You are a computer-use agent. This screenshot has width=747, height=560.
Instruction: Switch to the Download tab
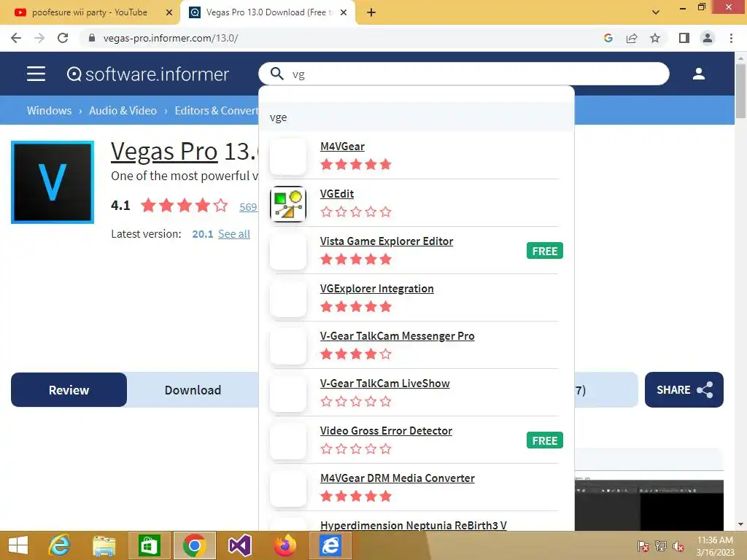pyautogui.click(x=193, y=390)
